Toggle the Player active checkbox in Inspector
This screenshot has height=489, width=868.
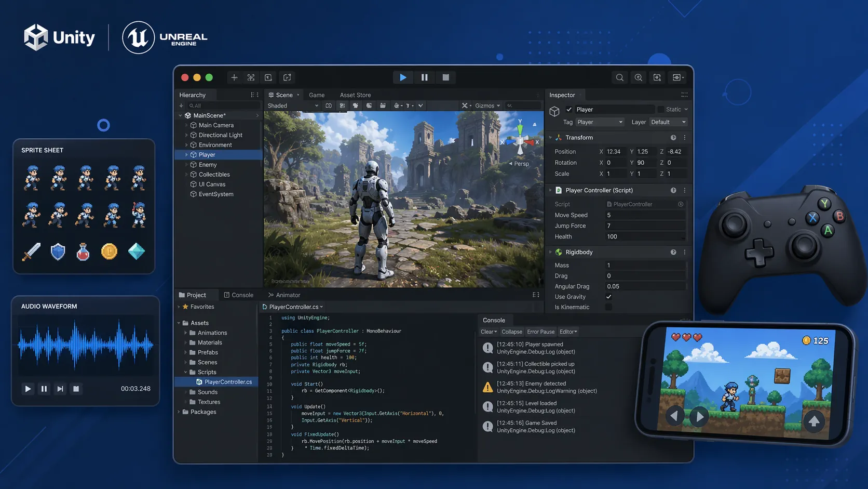(x=569, y=110)
